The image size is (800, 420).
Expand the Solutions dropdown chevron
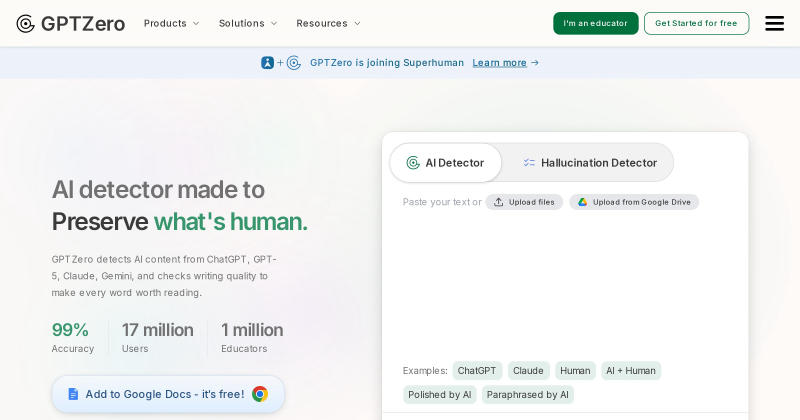point(274,23)
